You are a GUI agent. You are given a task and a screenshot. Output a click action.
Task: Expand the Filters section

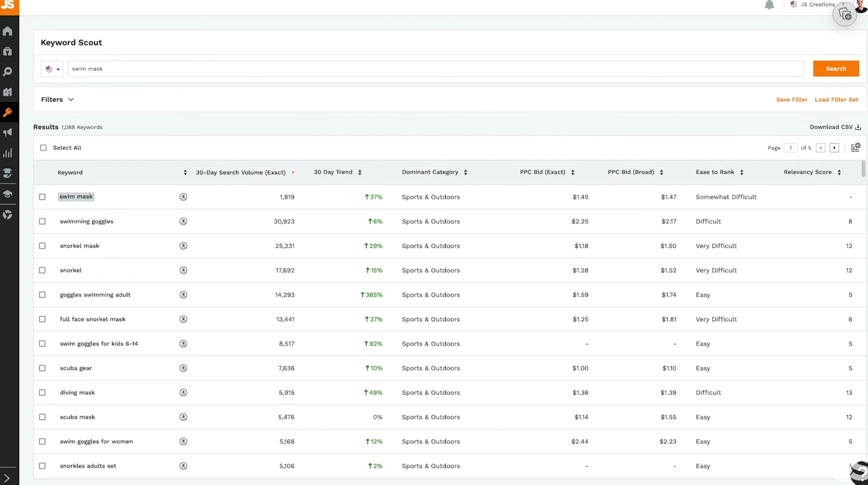(x=57, y=99)
